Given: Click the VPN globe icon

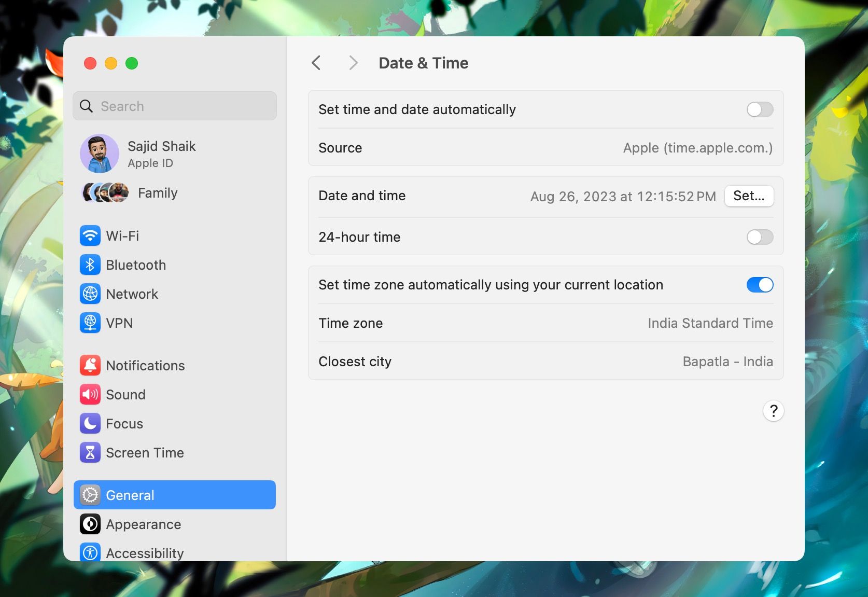Looking at the screenshot, I should [x=90, y=323].
